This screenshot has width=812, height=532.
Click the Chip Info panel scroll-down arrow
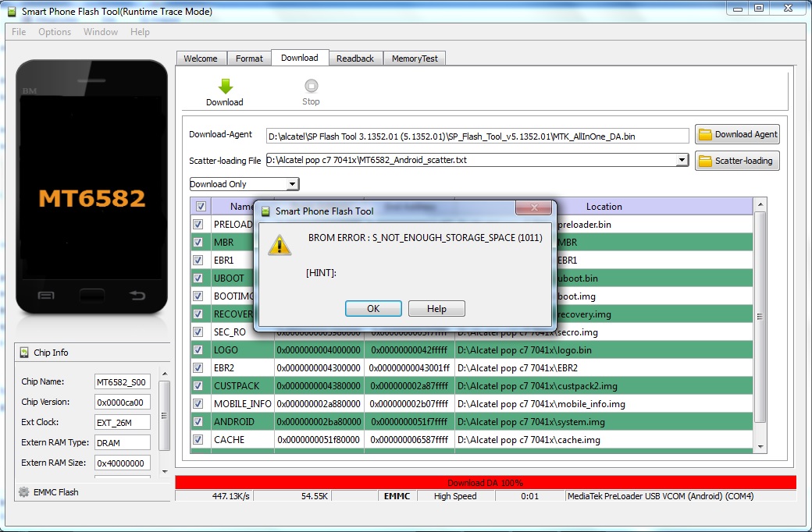(x=165, y=471)
